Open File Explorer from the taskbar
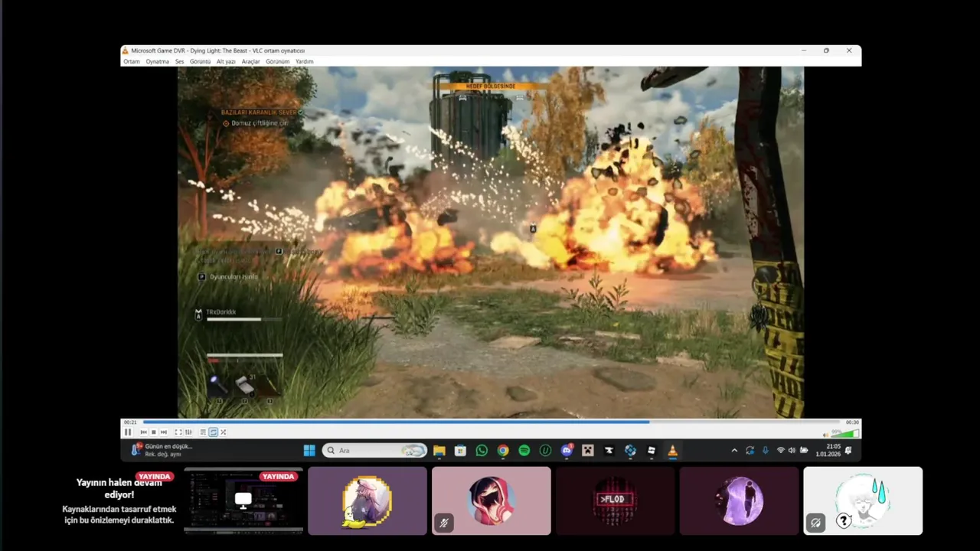 [439, 451]
